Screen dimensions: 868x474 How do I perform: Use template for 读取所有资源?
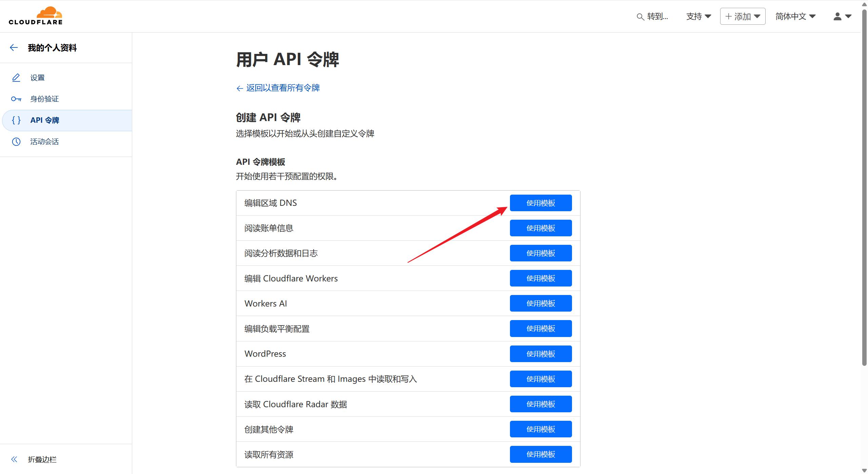[541, 454]
